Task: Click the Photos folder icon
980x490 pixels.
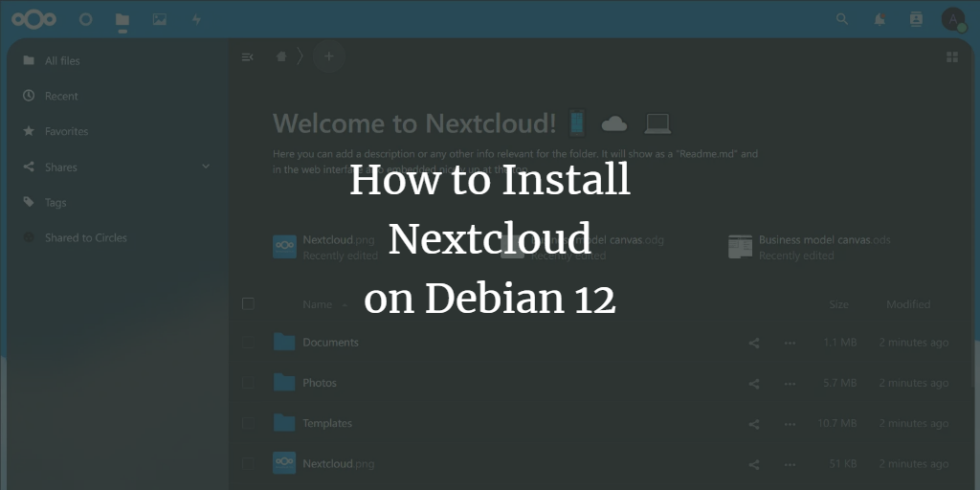Action: (284, 383)
